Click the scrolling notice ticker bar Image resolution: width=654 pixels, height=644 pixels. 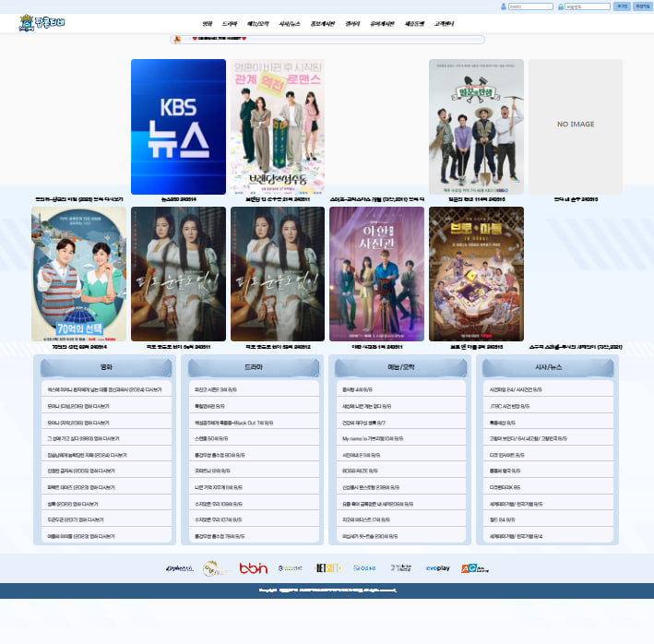point(327,39)
